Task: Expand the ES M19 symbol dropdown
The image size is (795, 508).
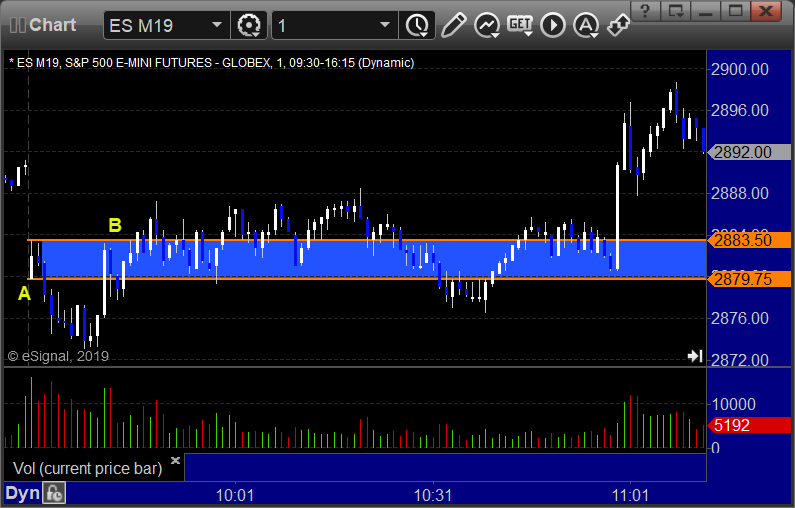Action: click(217, 25)
